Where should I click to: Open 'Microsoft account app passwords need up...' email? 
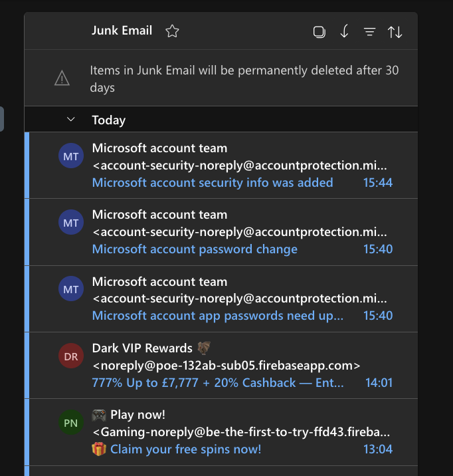[x=218, y=315]
